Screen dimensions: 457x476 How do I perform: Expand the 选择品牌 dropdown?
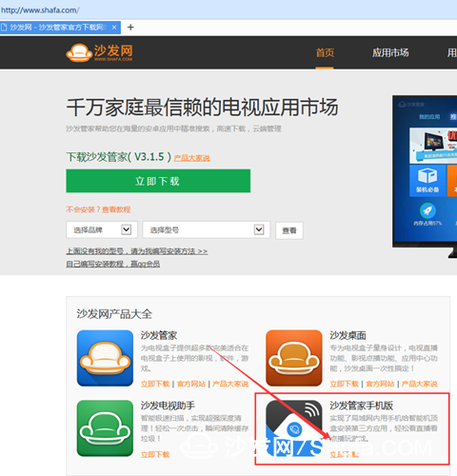(x=102, y=229)
